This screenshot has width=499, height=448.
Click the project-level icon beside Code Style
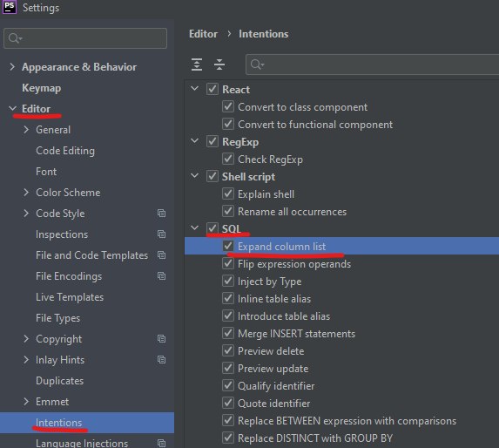click(x=161, y=214)
